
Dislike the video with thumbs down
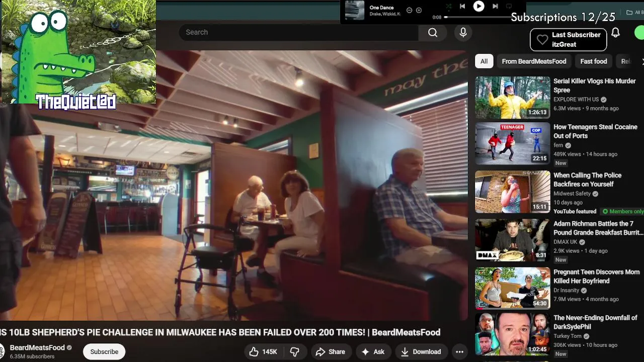click(x=295, y=352)
